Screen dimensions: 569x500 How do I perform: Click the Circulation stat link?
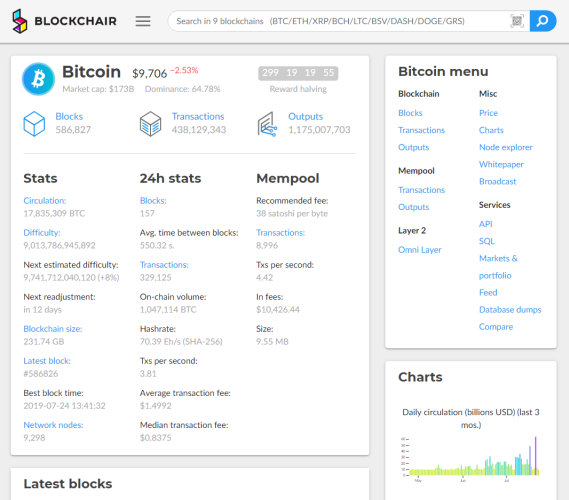tap(45, 201)
